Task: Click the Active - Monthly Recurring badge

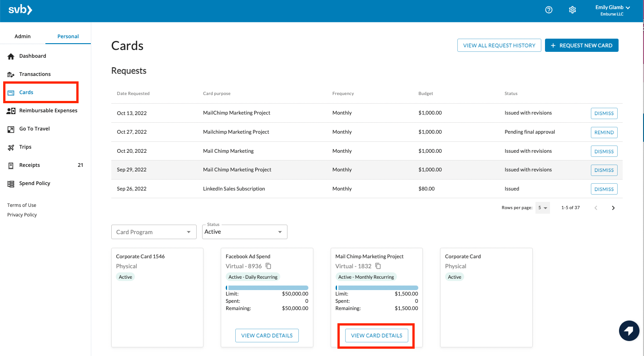Action: [366, 277]
